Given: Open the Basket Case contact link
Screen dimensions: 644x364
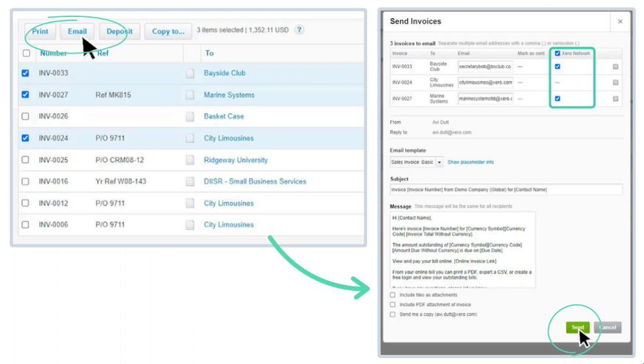Looking at the screenshot, I should (224, 116).
